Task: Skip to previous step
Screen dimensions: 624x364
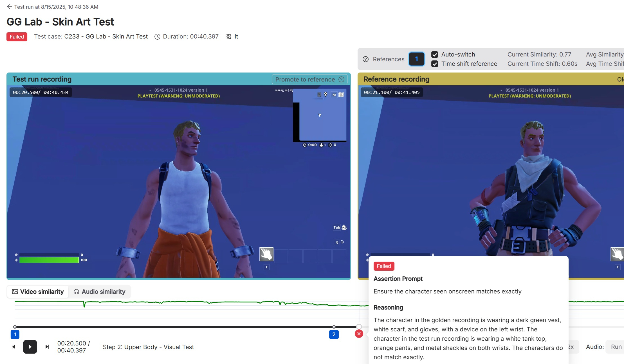Action: 13,347
